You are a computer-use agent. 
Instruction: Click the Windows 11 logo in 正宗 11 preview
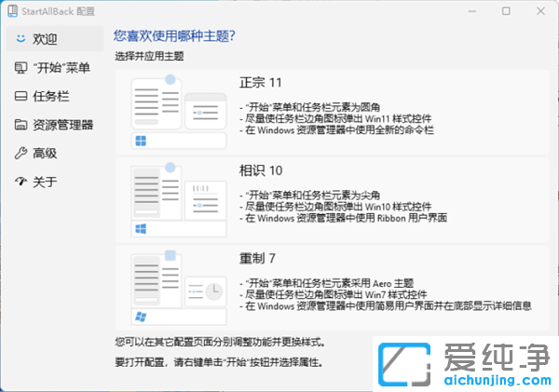(141, 142)
